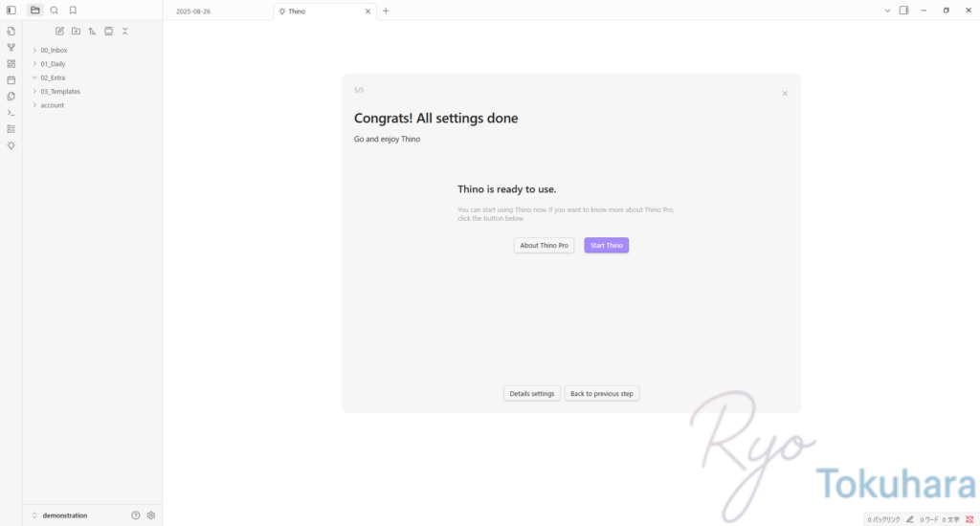Open today's daily note calendar icon
Viewport: 980px width, 526px height.
coord(11,80)
